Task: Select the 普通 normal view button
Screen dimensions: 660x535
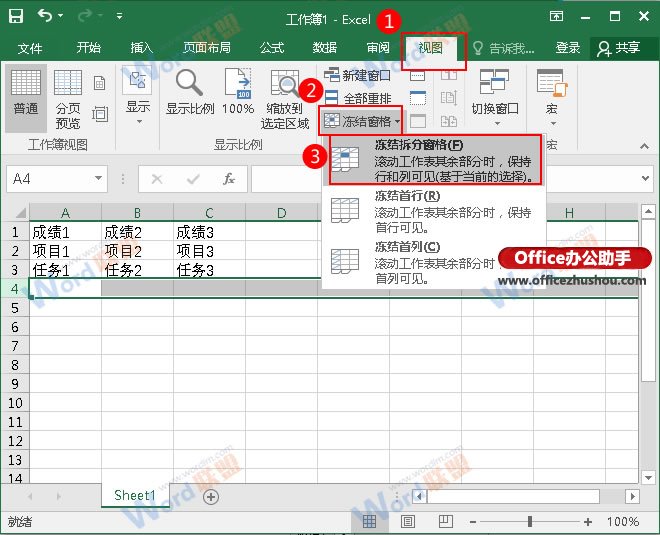Action: pos(26,98)
